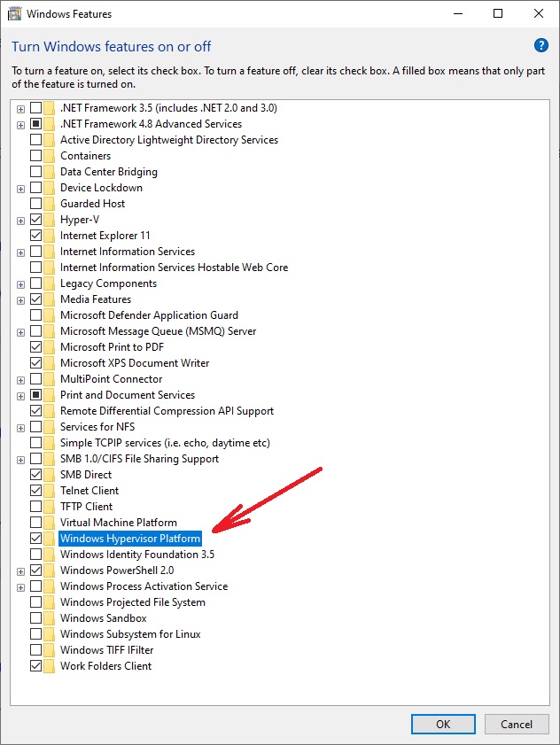Click the folder icon beside Legacy Components
The width and height of the screenshot is (560, 745).
[x=49, y=283]
